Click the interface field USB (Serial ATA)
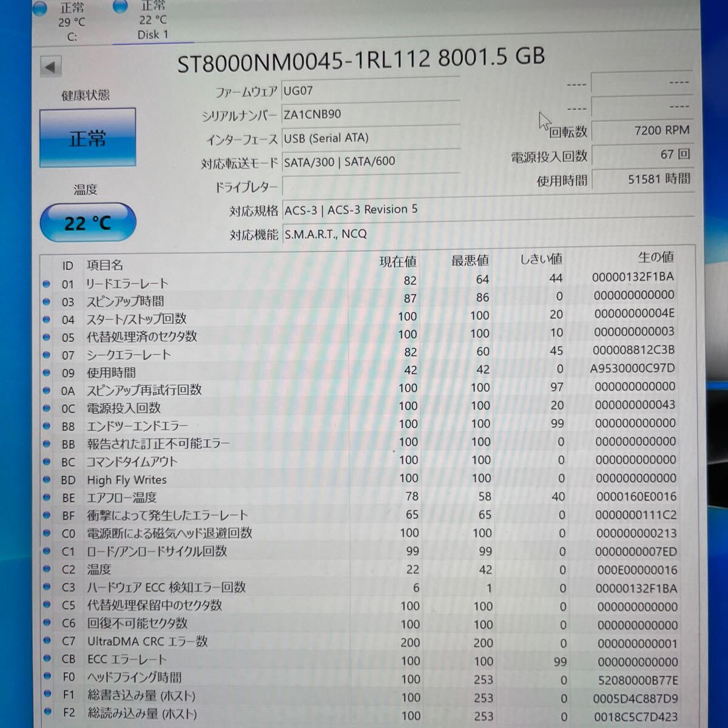This screenshot has width=728, height=728. pyautogui.click(x=371, y=138)
